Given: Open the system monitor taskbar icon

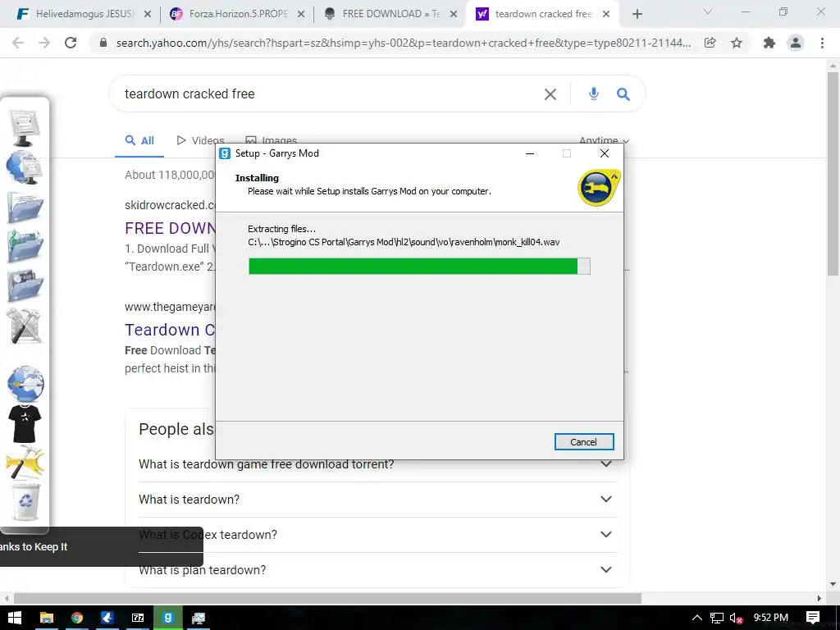Looking at the screenshot, I should tap(199, 618).
